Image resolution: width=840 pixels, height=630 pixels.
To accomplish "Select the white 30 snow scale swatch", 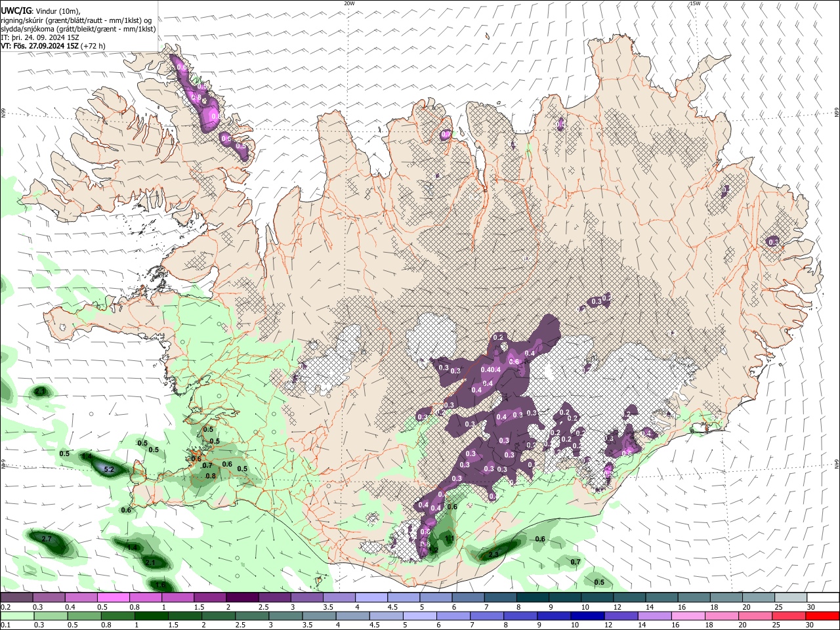I will pos(824,597).
